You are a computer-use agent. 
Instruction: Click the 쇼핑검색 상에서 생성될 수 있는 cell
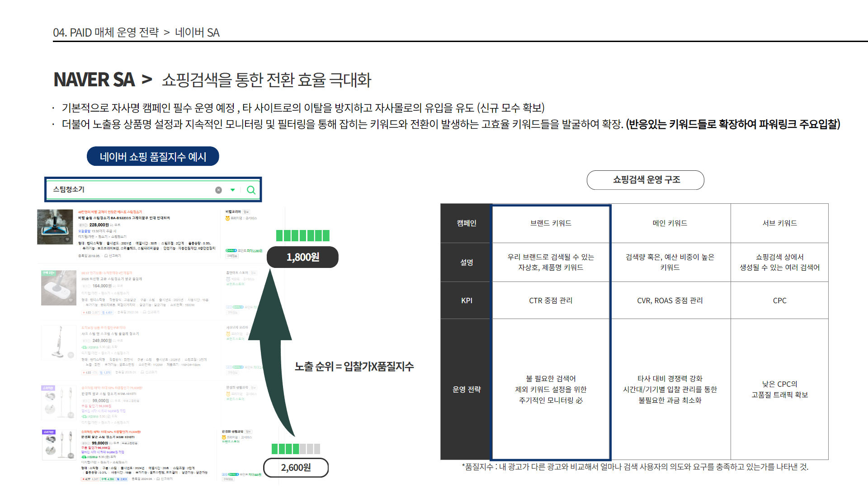tap(780, 263)
